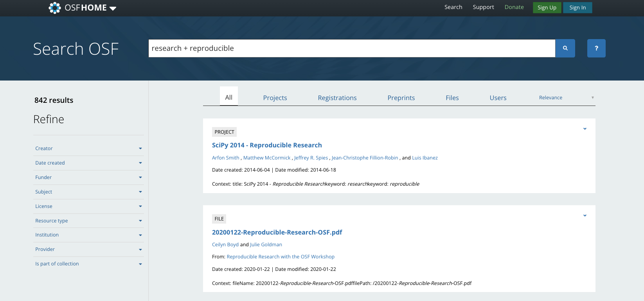Open Reproducible Research with the OSF Workshop
Screen dimensions: 644x301
[281, 257]
